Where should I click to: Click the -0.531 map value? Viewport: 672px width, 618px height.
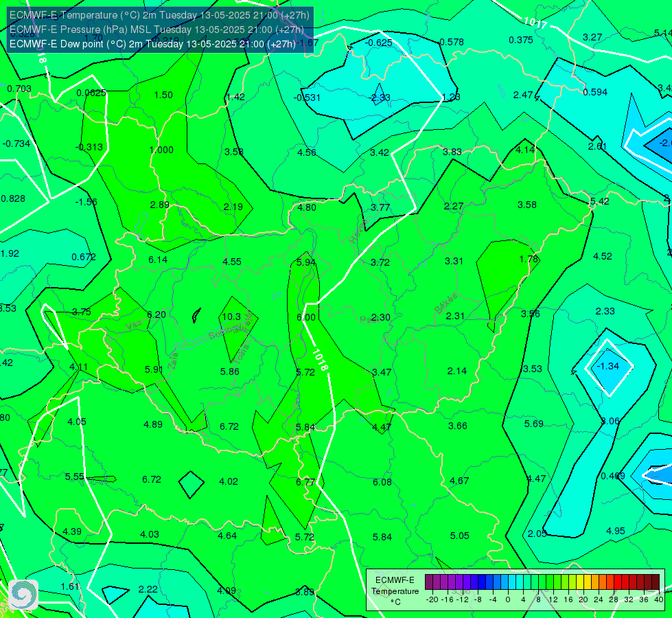pyautogui.click(x=307, y=98)
